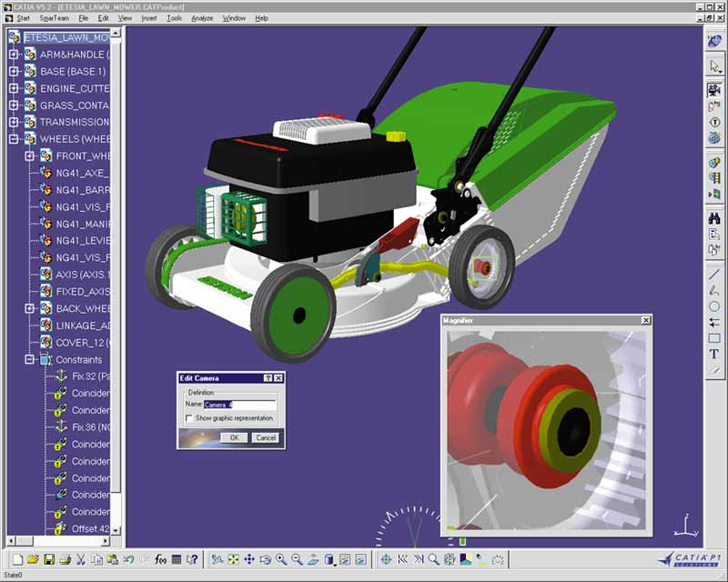The width and height of the screenshot is (728, 582).
Task: Expand the ENGINE_CUTTE node
Action: pyautogui.click(x=14, y=88)
